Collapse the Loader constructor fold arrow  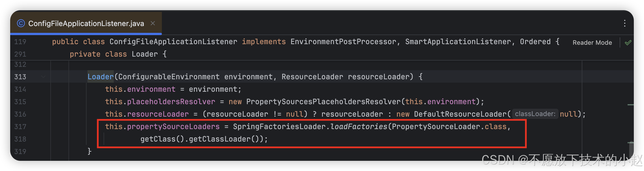[43, 76]
